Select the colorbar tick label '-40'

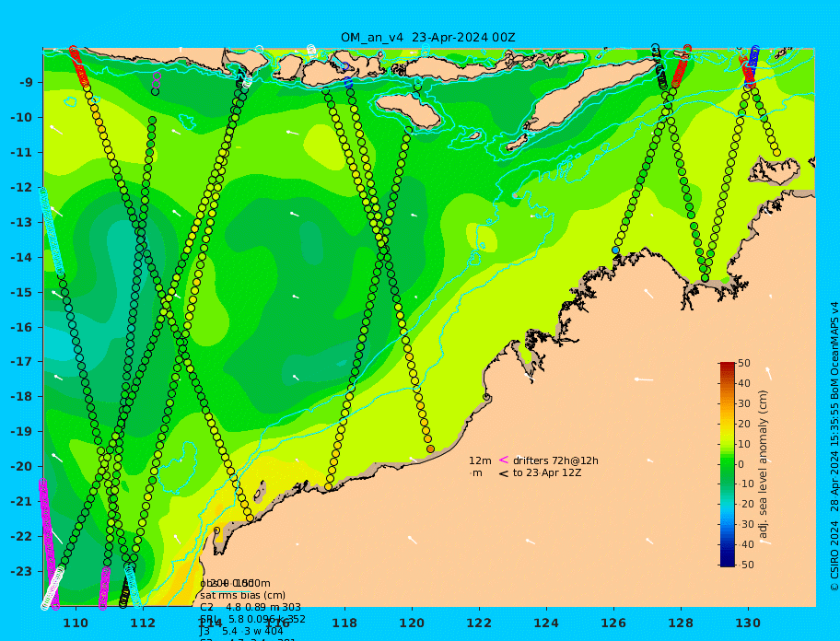point(746,544)
